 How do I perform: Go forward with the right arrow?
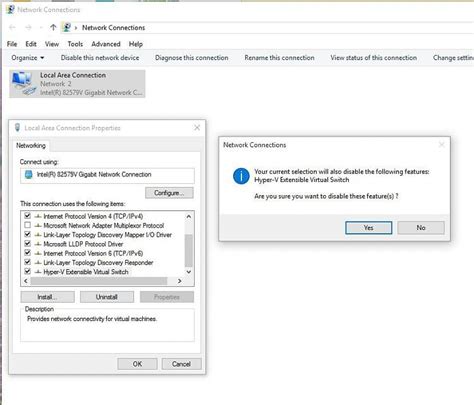coord(28,27)
